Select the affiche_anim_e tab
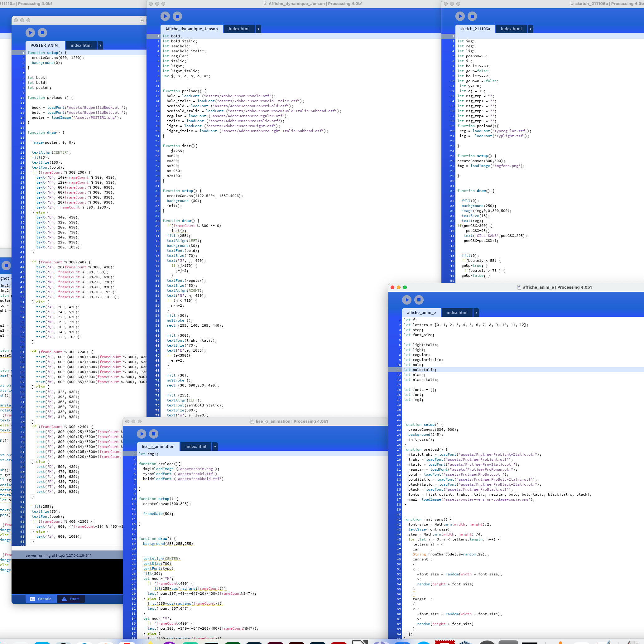 pos(421,312)
